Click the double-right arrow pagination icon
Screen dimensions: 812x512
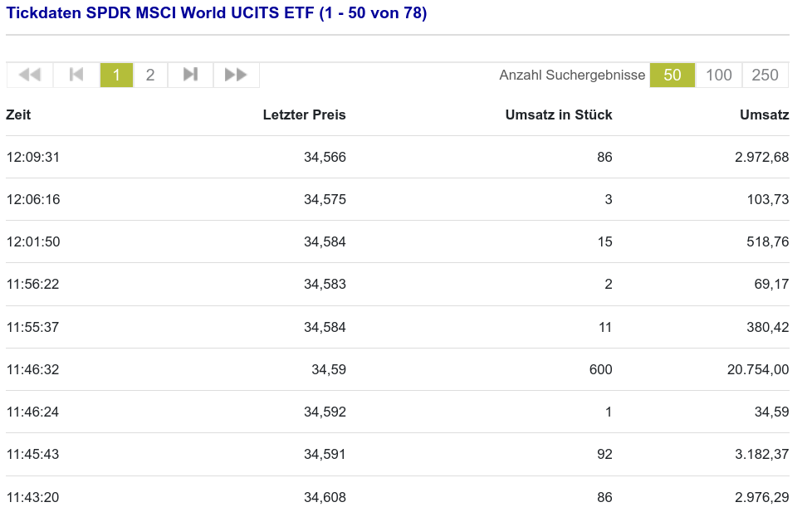[237, 75]
